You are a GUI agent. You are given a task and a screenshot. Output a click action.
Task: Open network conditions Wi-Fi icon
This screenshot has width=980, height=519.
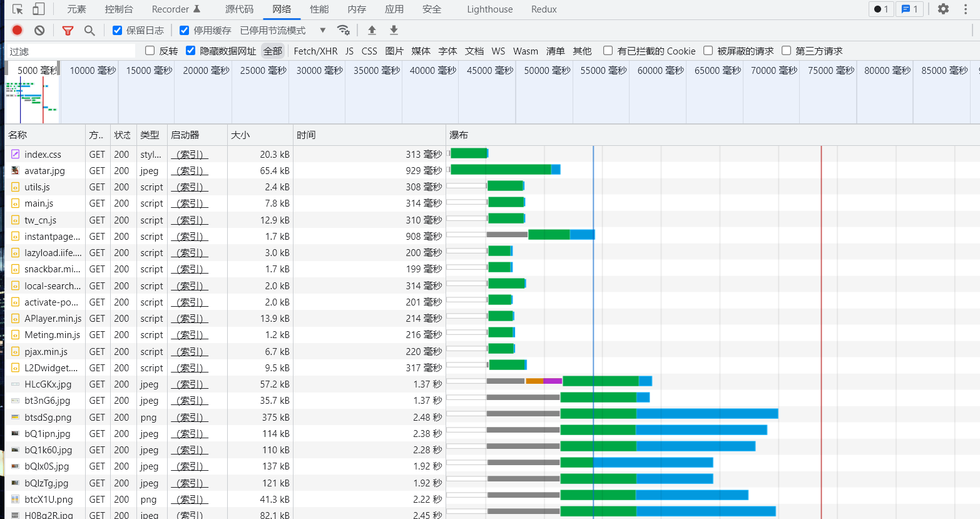(343, 30)
